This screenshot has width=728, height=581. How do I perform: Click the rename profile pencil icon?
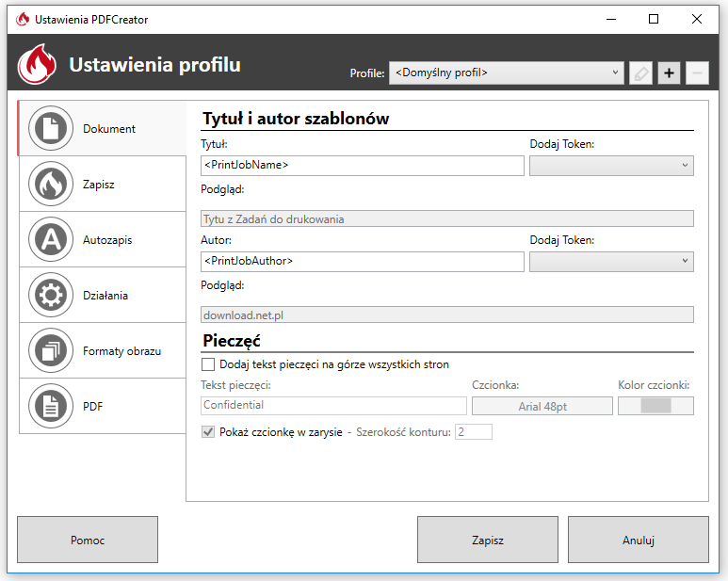tap(640, 73)
